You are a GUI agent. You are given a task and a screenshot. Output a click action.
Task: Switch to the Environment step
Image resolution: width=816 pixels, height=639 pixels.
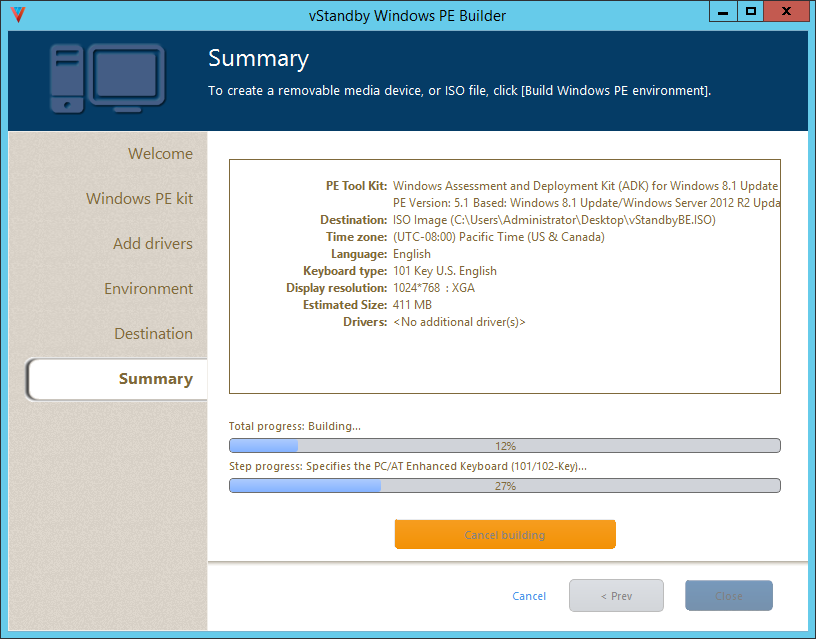tap(148, 289)
